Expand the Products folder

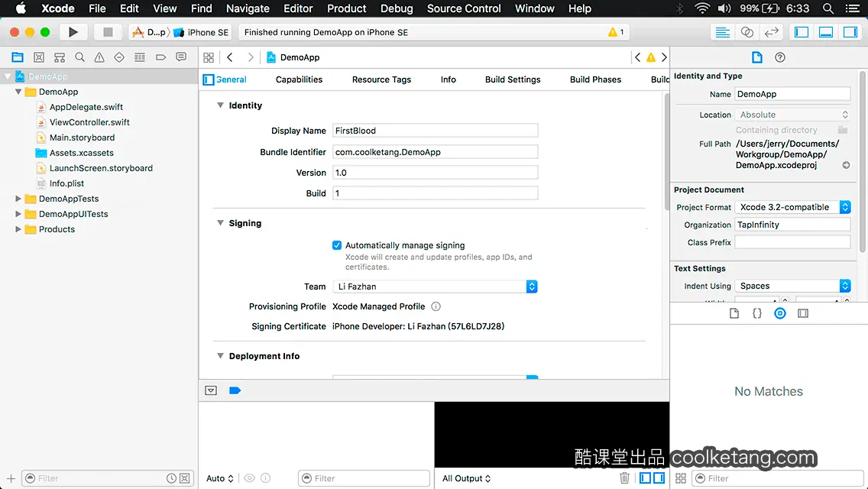[x=18, y=228]
